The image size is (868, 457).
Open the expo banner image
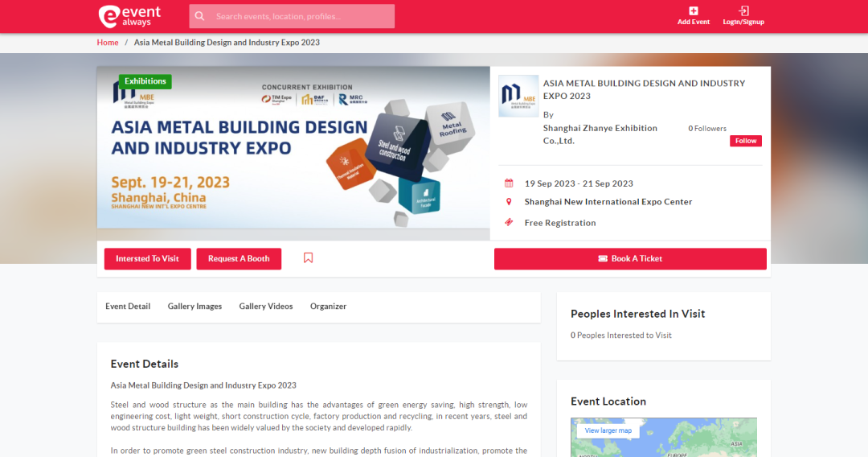coord(293,148)
